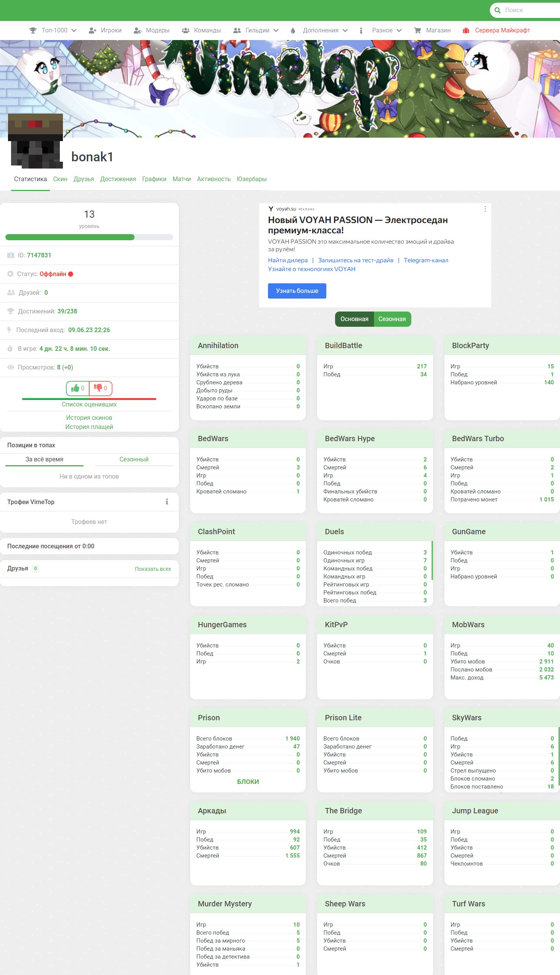Click the Murder Mystery card header
Screen dimensions: 560x975
[x=248, y=903]
